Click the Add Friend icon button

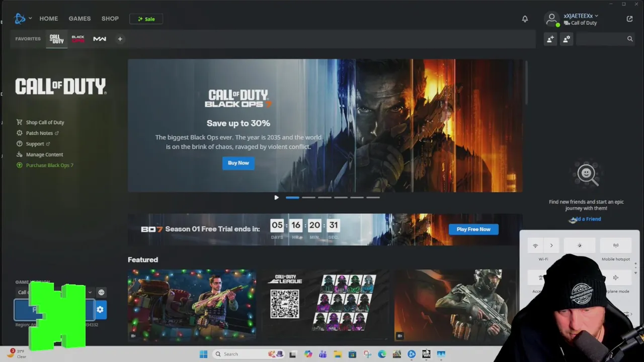[550, 39]
